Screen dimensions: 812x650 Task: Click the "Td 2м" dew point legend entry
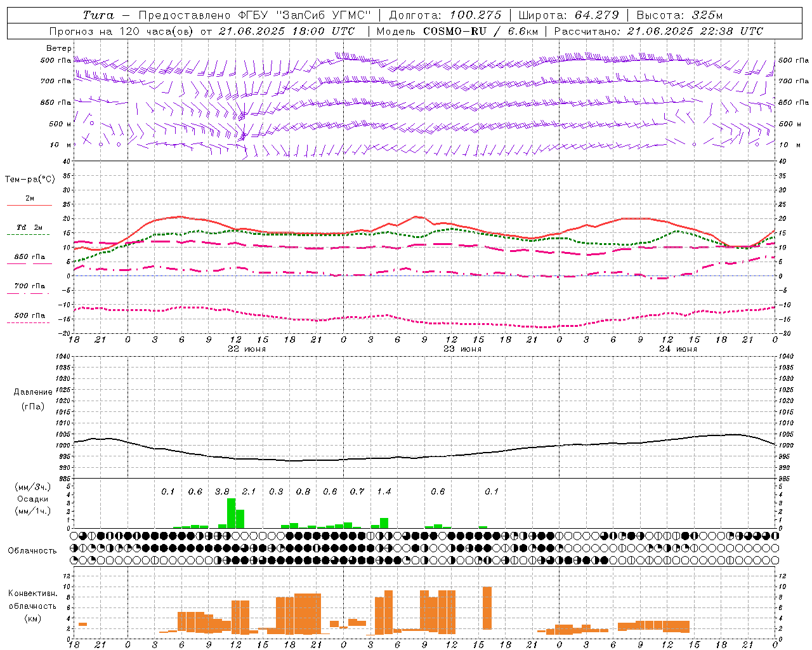(30, 227)
